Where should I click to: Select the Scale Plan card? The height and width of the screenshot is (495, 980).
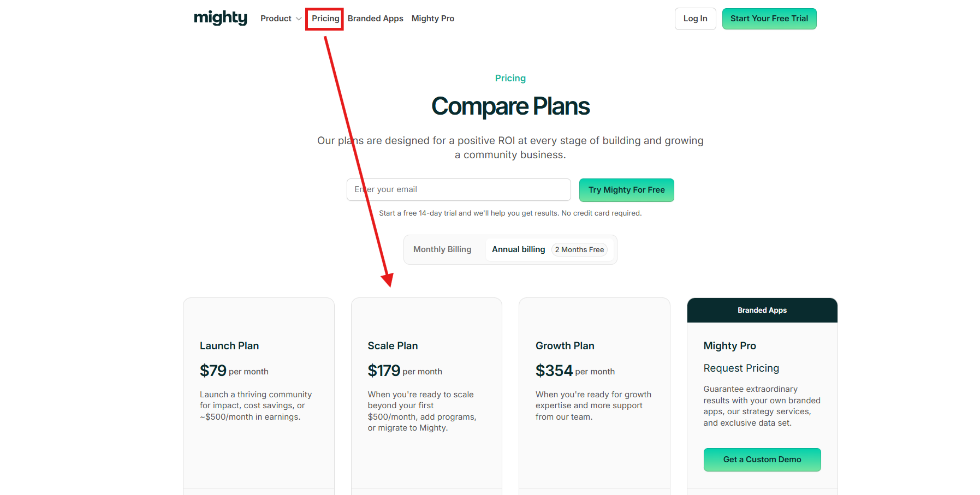tap(426, 393)
